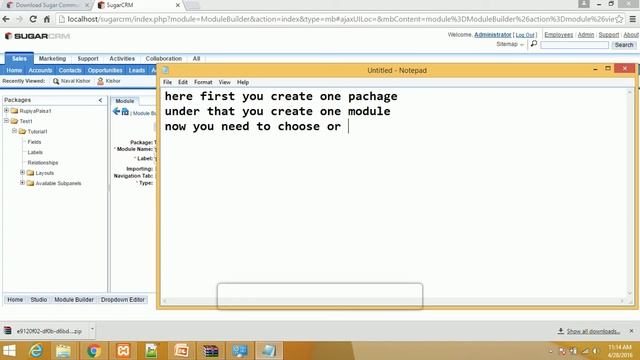Expand the Layouts node
Image resolution: width=640 pixels, height=360 pixels.
coord(22,173)
